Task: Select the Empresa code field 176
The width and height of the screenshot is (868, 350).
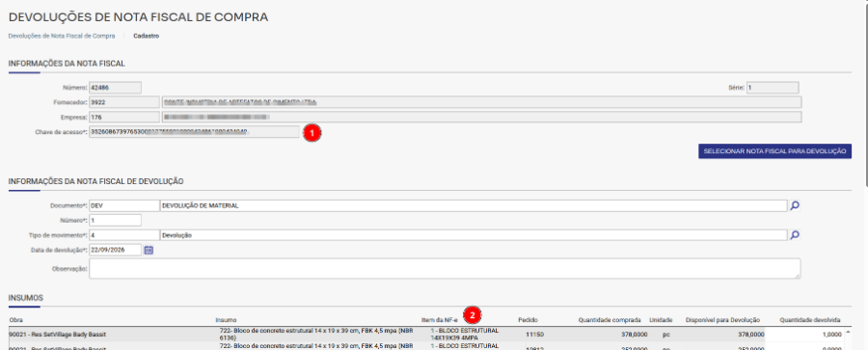Action: pyautogui.click(x=124, y=117)
